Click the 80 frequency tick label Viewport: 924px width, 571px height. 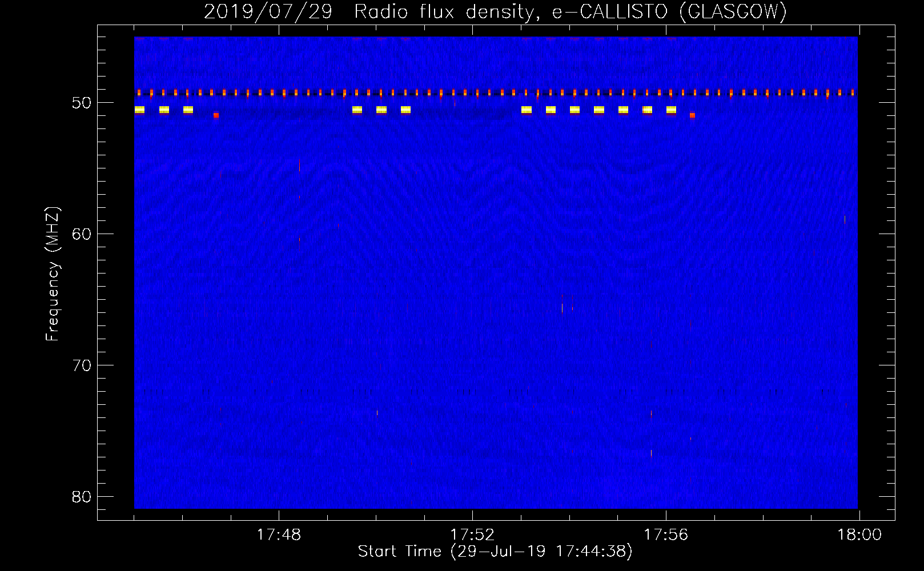(82, 497)
